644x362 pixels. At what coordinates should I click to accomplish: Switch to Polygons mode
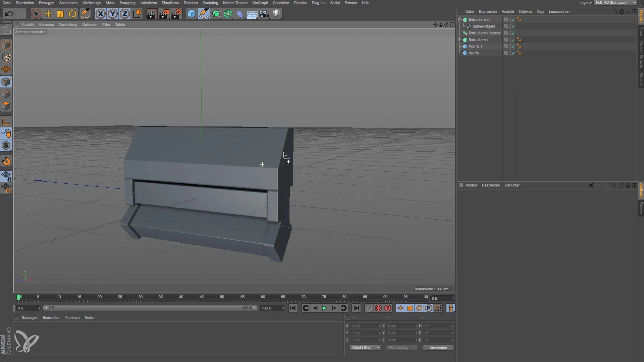coord(6,106)
